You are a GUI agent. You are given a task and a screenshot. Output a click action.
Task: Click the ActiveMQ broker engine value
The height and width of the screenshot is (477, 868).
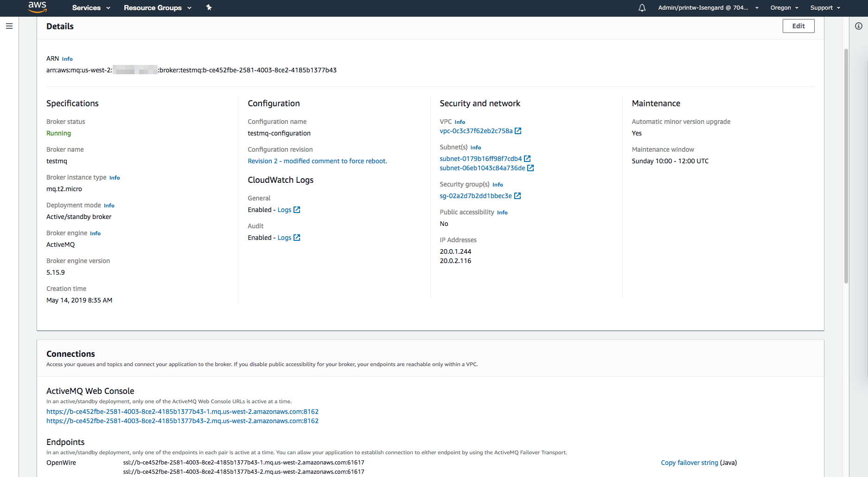point(60,245)
